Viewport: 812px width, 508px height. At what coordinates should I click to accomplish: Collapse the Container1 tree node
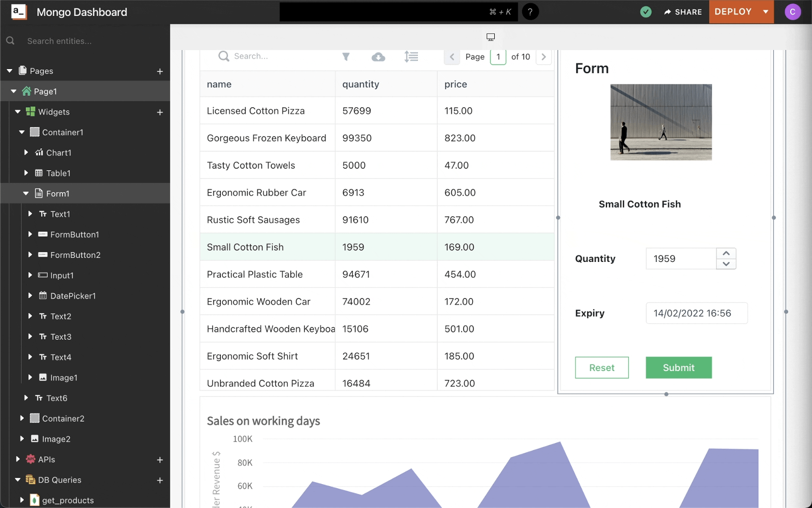click(x=22, y=132)
